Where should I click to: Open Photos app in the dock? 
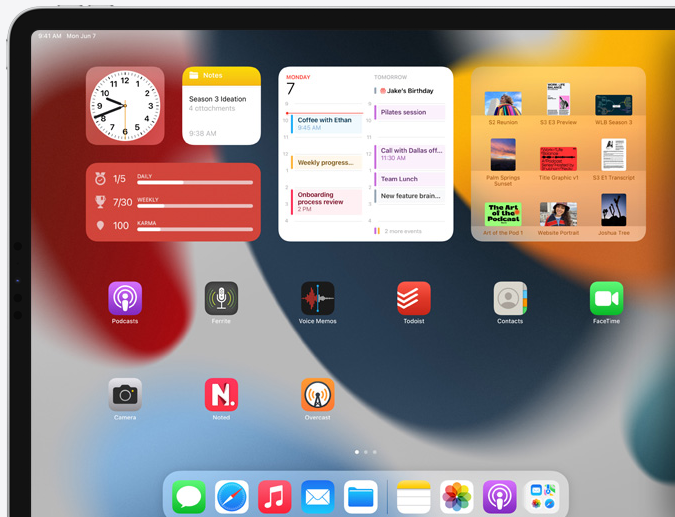coord(457,496)
